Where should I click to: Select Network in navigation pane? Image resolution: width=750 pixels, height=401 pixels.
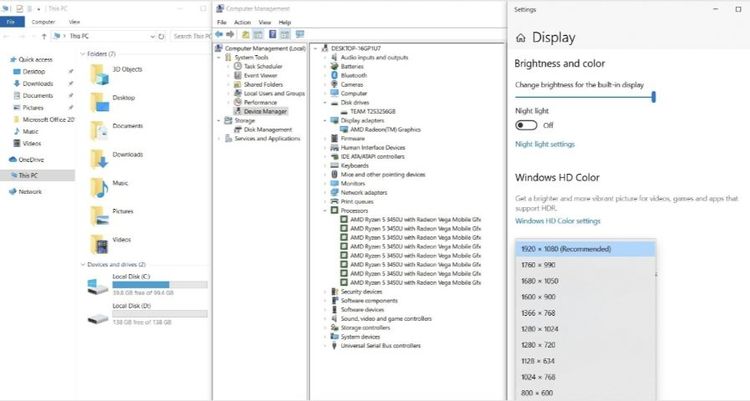pyautogui.click(x=30, y=192)
